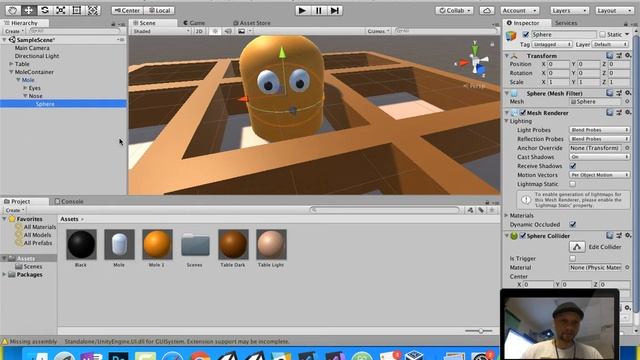Open Transform component help icon
Viewport: 640px width, 360px height.
[609, 56]
